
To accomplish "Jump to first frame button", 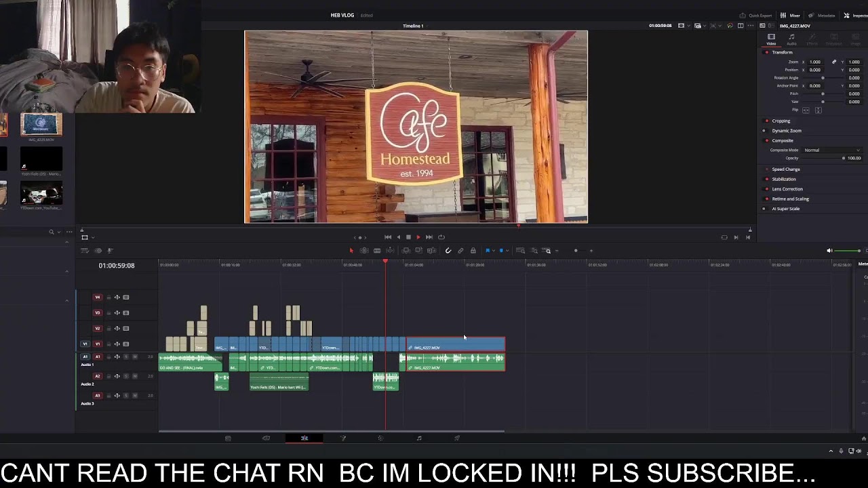I will tap(388, 237).
